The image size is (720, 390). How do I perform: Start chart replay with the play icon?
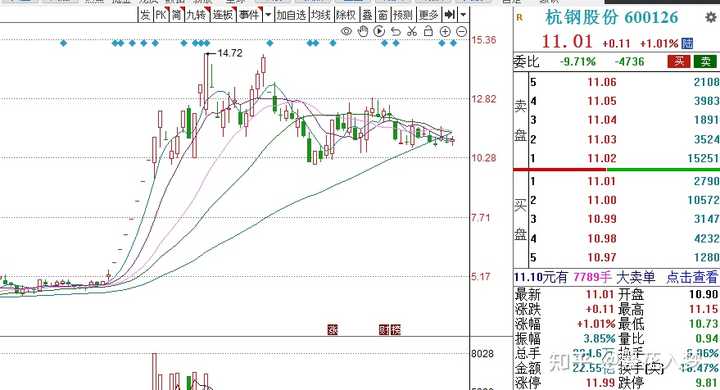point(379,31)
